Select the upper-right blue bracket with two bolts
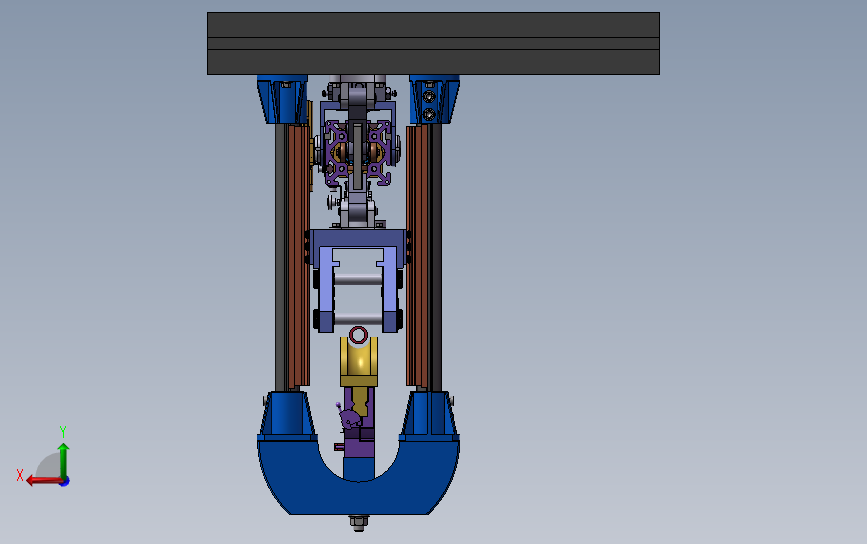Screen dimensions: 867x544 coord(434,100)
